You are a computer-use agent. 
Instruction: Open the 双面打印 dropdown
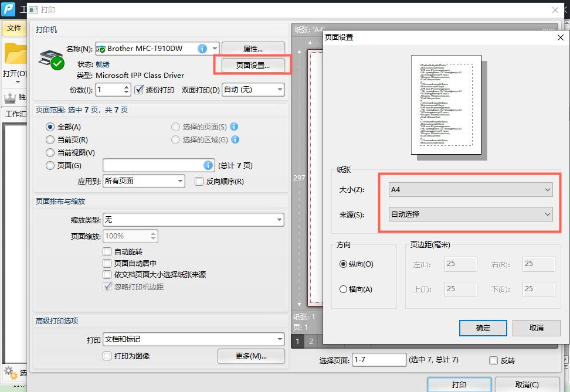pos(253,89)
